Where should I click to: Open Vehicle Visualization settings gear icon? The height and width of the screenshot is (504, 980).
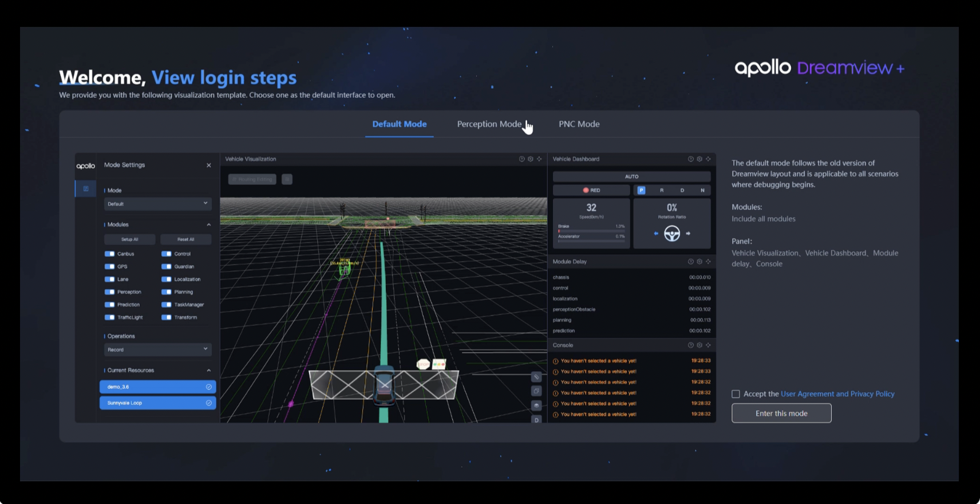pos(530,159)
